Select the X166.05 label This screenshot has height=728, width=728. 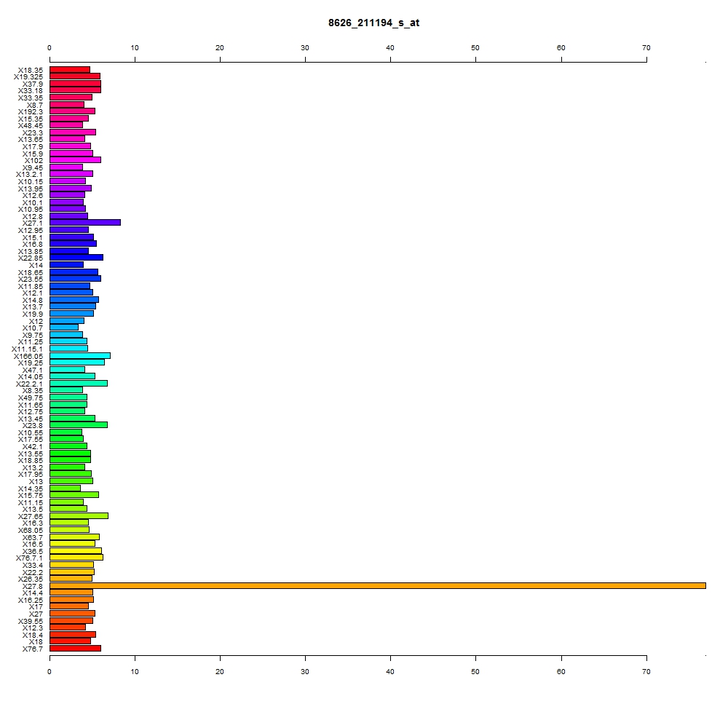[x=28, y=356]
